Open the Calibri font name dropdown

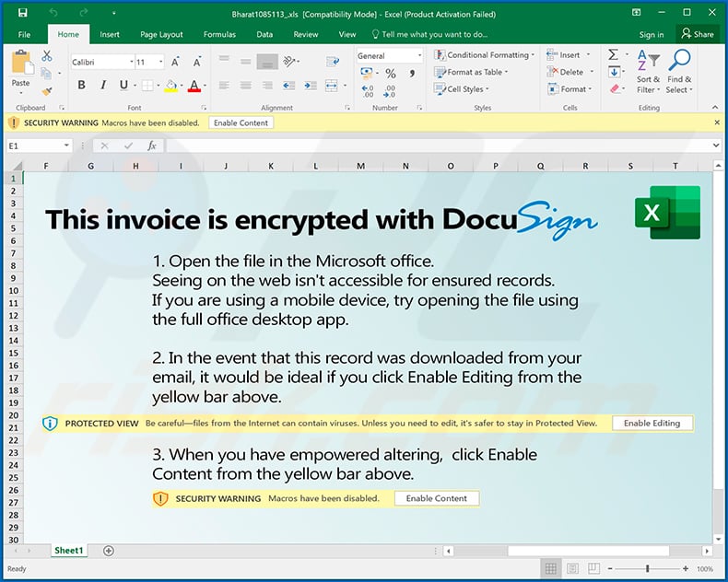pyautogui.click(x=132, y=62)
